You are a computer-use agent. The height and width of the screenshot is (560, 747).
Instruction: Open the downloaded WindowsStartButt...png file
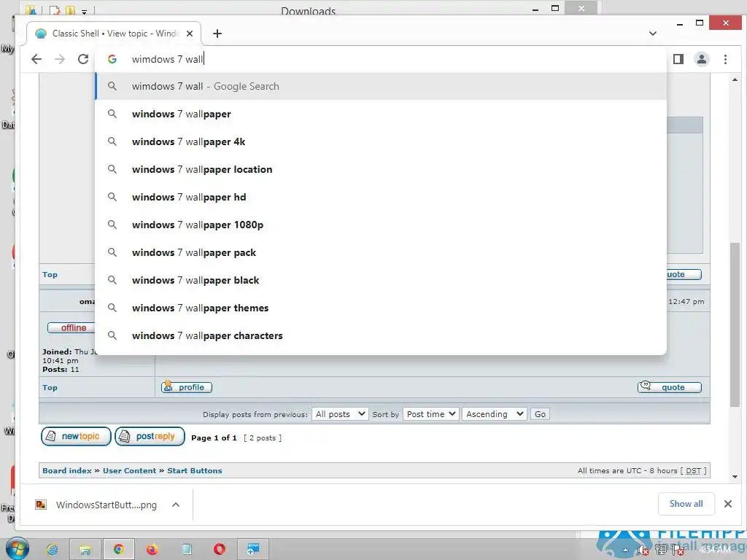[x=98, y=505]
